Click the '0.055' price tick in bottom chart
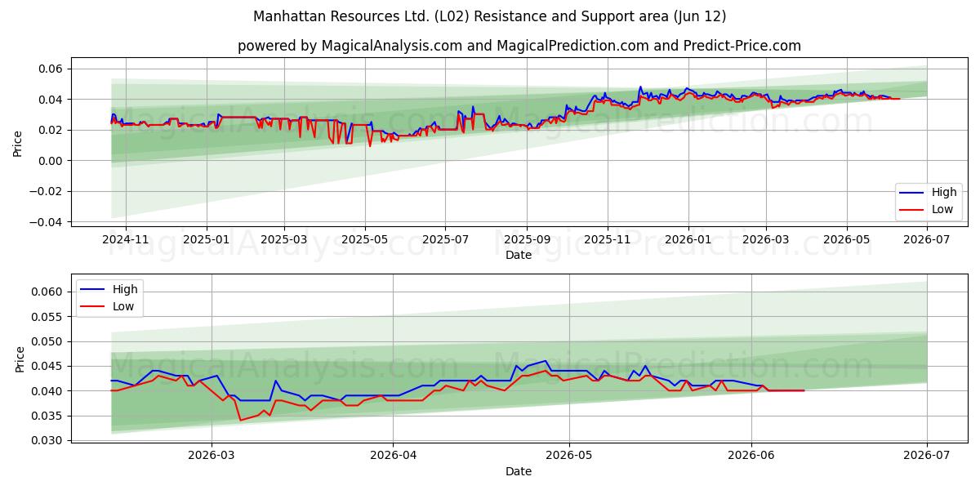Screen dimensions: 980x490 coord(49,317)
